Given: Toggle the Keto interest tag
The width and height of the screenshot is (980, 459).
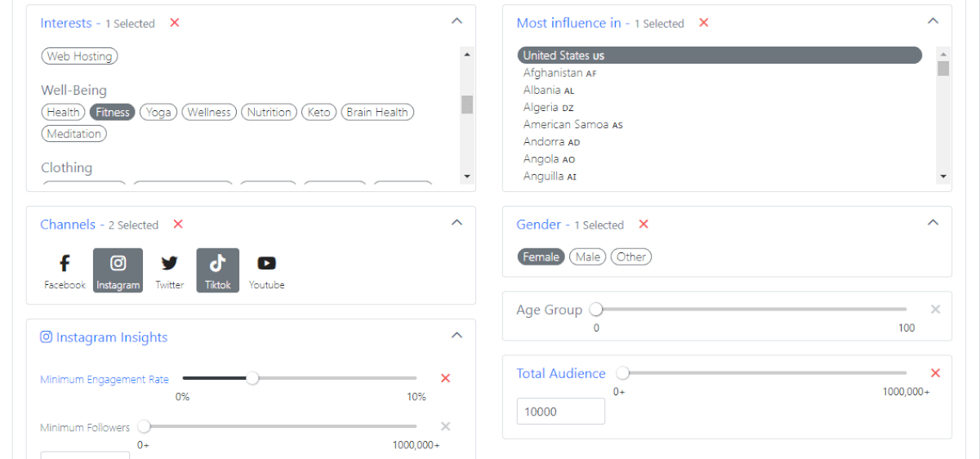Looking at the screenshot, I should pos(319,113).
